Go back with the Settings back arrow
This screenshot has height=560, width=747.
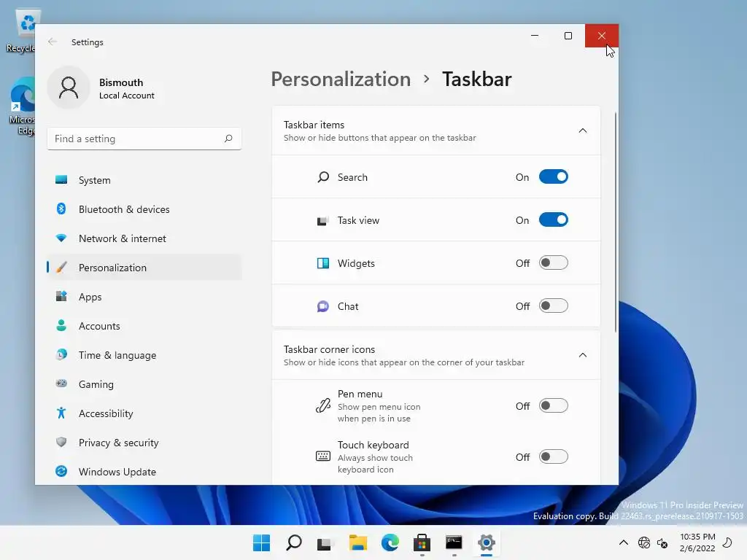click(53, 42)
